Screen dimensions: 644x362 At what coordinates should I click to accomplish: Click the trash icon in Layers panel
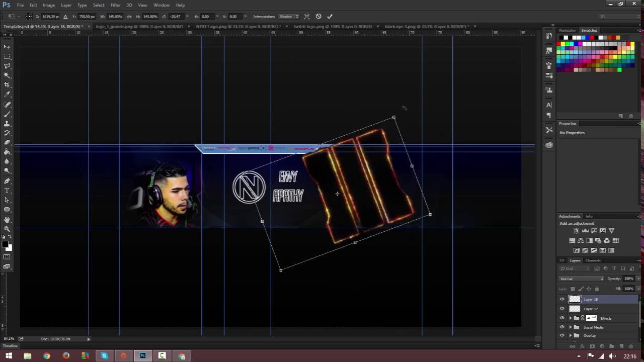click(630, 346)
